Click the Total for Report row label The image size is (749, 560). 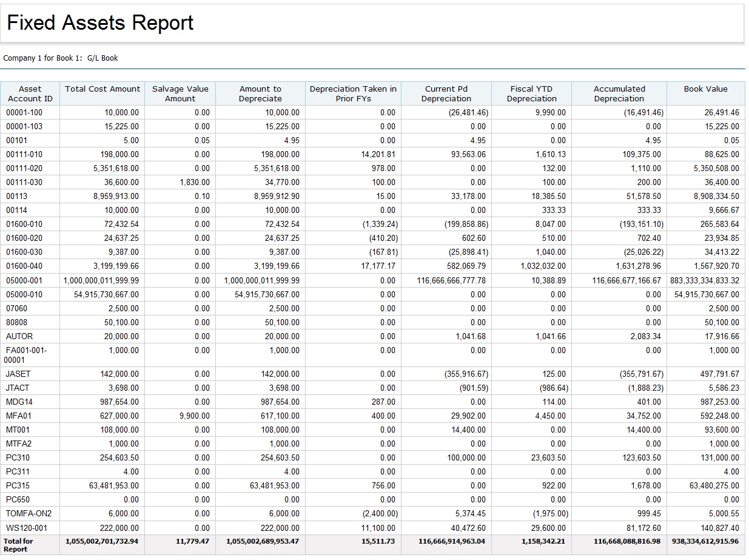click(x=19, y=544)
